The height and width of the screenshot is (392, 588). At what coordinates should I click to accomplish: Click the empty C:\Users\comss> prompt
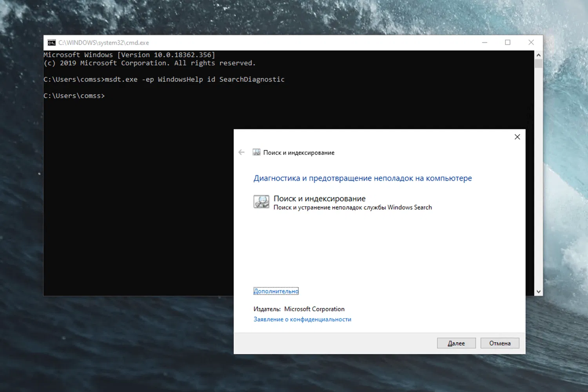click(x=74, y=96)
